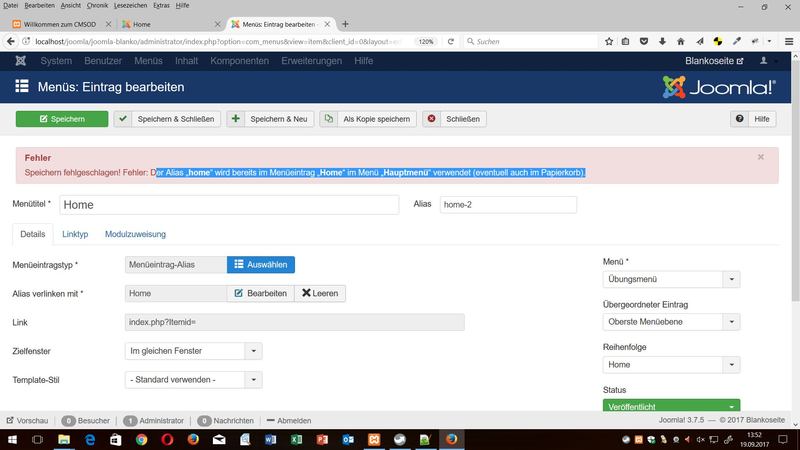Click Als Kopie speichern
This screenshot has width=800, height=450.
pyautogui.click(x=368, y=119)
